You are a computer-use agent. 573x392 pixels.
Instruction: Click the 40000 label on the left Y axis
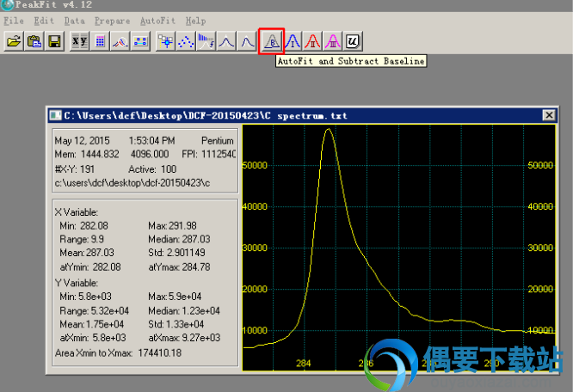click(x=255, y=206)
